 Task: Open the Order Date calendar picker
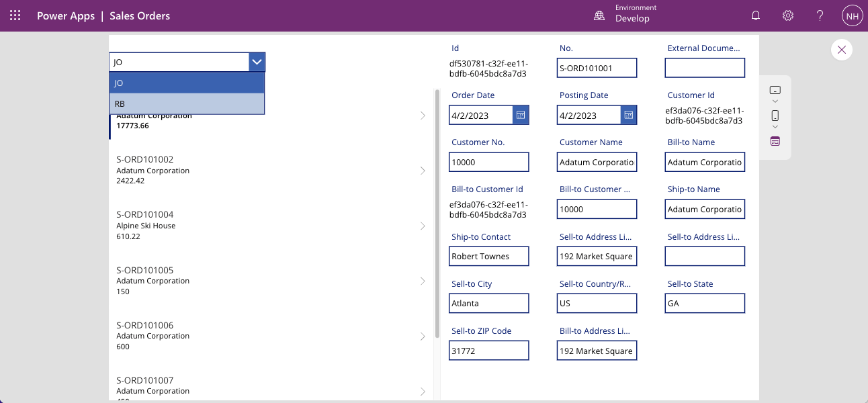pos(521,115)
